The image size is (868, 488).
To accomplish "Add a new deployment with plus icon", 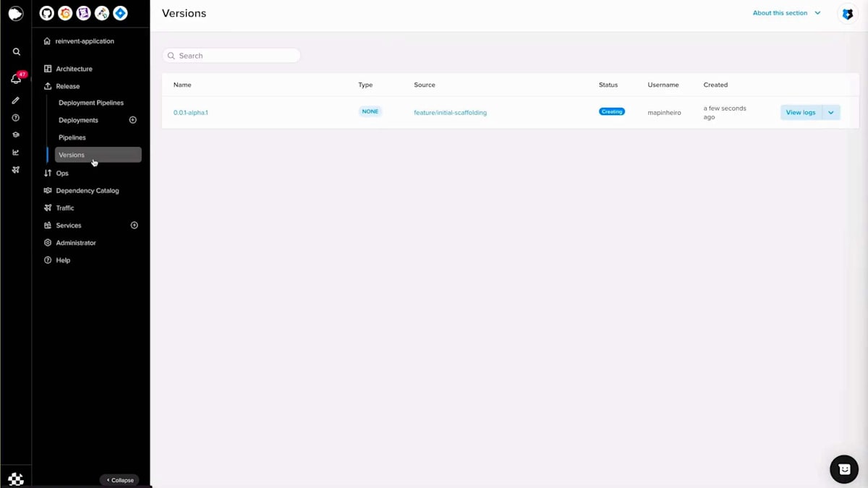I will point(133,120).
